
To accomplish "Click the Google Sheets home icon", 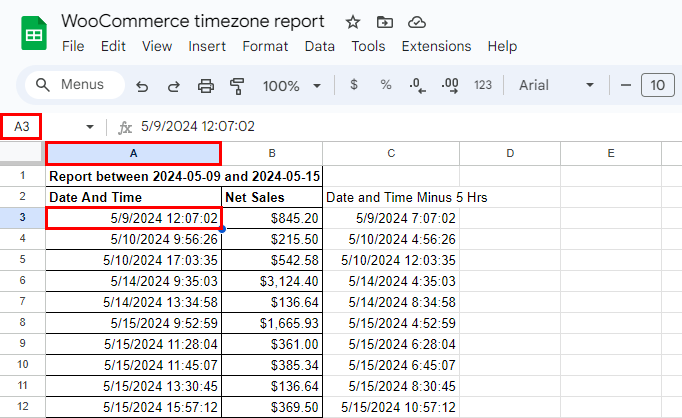I will click(x=33, y=33).
